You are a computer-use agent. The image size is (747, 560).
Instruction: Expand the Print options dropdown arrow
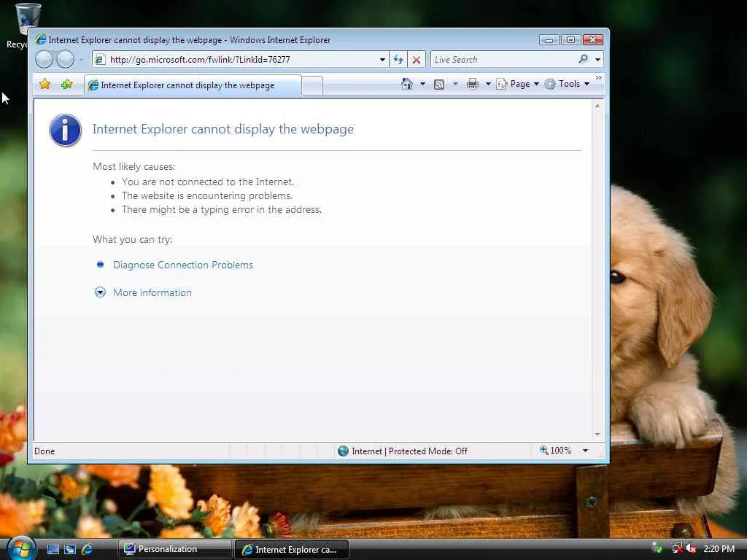pos(488,84)
